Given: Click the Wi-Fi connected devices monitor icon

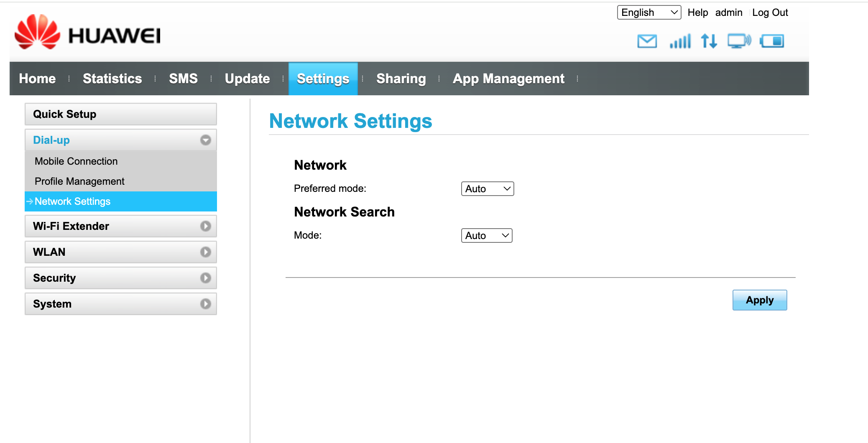Looking at the screenshot, I should coord(739,41).
